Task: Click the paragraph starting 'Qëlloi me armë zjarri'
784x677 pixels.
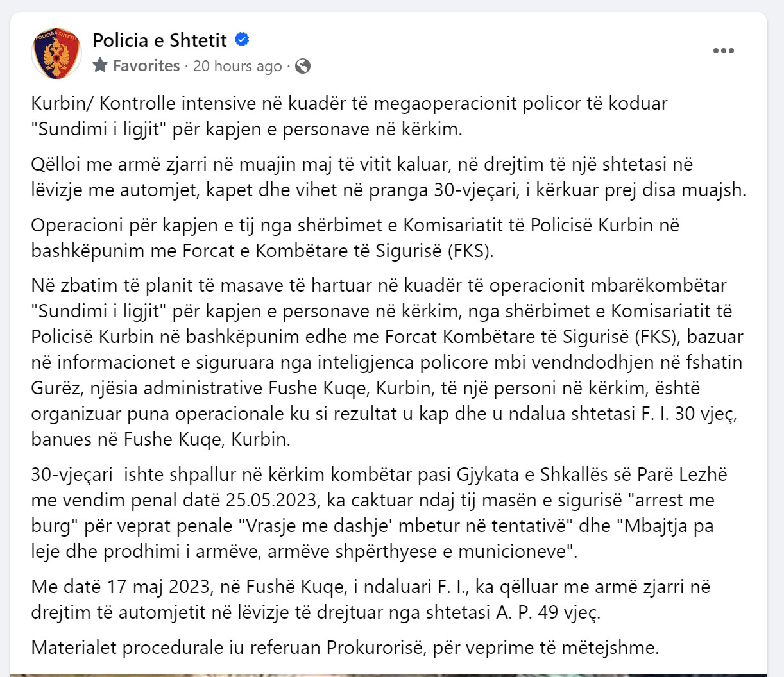Action: point(389,177)
